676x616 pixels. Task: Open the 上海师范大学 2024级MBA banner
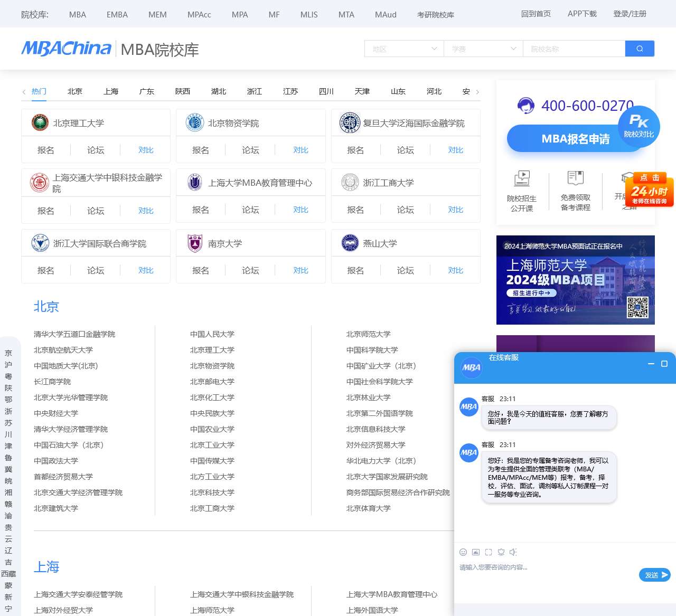click(576, 280)
